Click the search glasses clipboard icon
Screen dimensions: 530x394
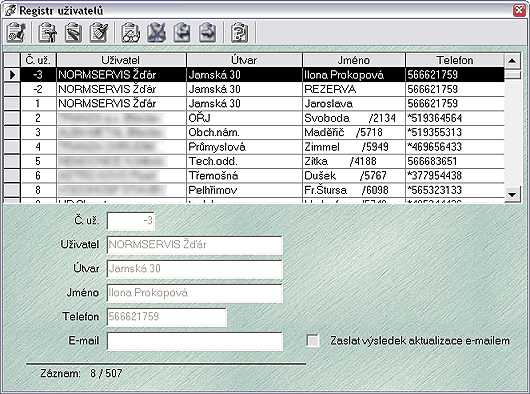pyautogui.click(x=131, y=32)
